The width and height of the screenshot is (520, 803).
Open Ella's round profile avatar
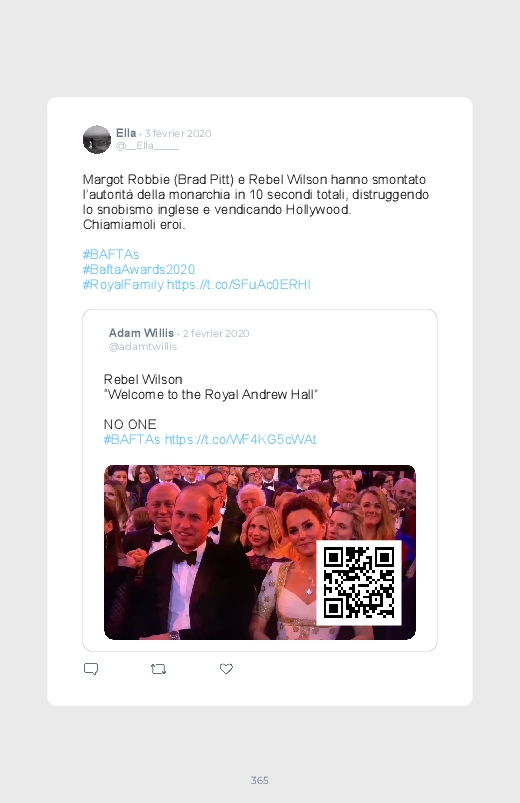click(97, 139)
